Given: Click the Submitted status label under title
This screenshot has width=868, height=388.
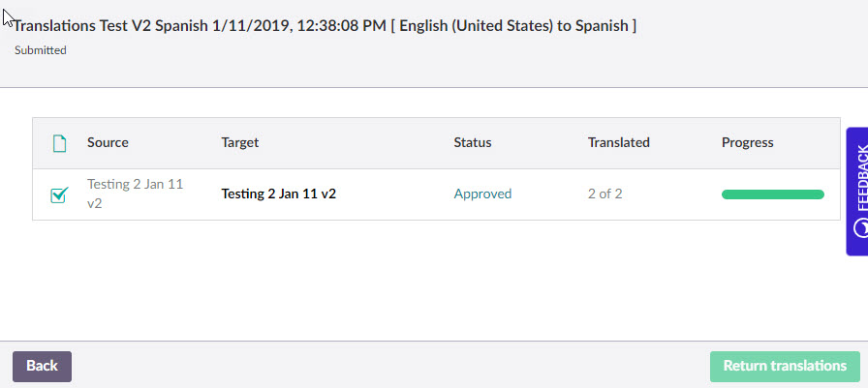Looking at the screenshot, I should point(41,50).
